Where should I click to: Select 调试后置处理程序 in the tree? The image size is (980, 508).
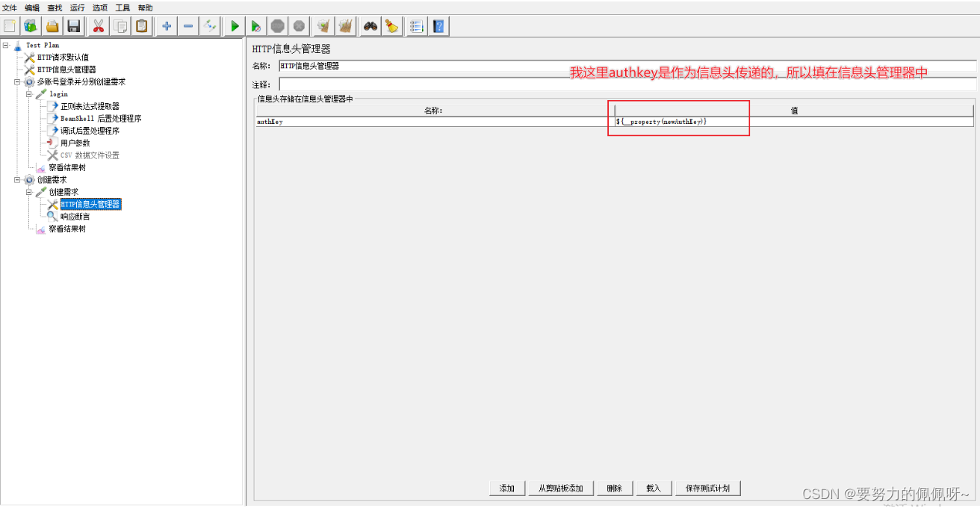(x=90, y=131)
